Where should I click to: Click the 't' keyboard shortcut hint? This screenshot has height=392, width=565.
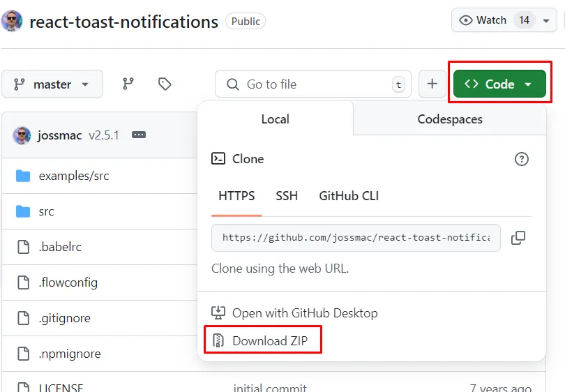[x=398, y=84]
